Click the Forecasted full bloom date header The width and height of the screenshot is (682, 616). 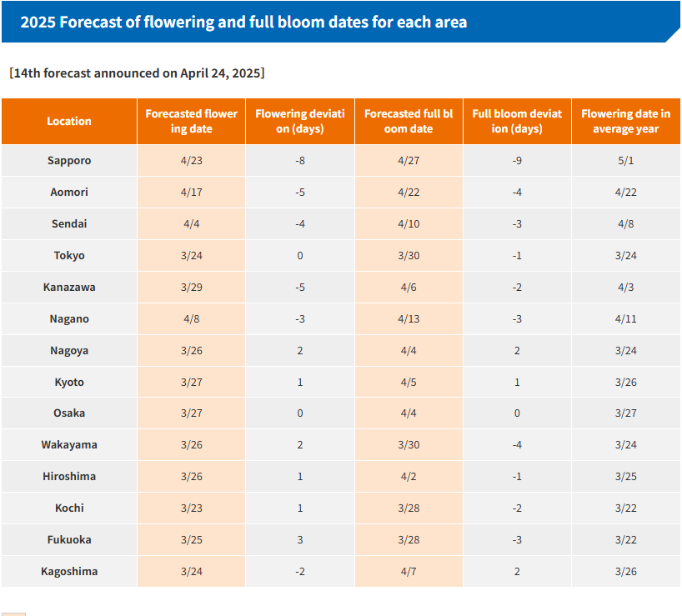tap(409, 121)
